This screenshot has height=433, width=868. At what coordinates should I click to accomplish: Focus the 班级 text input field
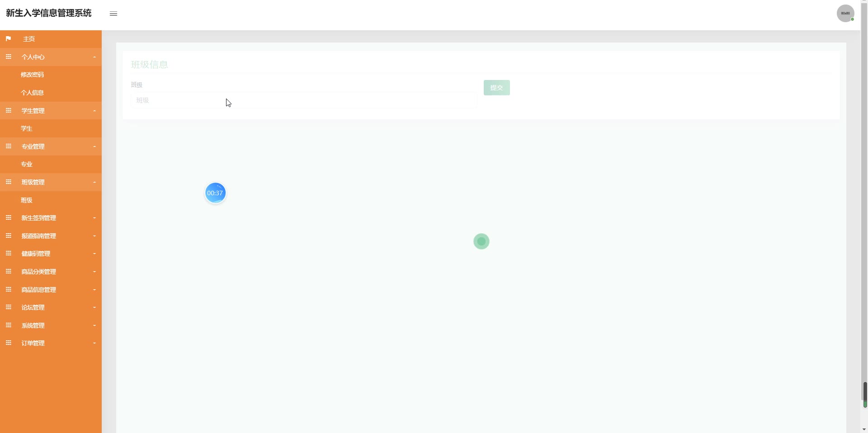pos(304,100)
